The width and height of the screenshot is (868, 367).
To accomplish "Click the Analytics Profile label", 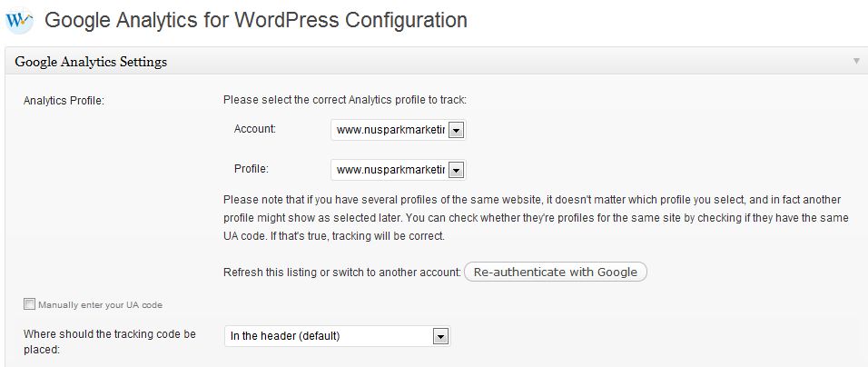I will pos(64,102).
